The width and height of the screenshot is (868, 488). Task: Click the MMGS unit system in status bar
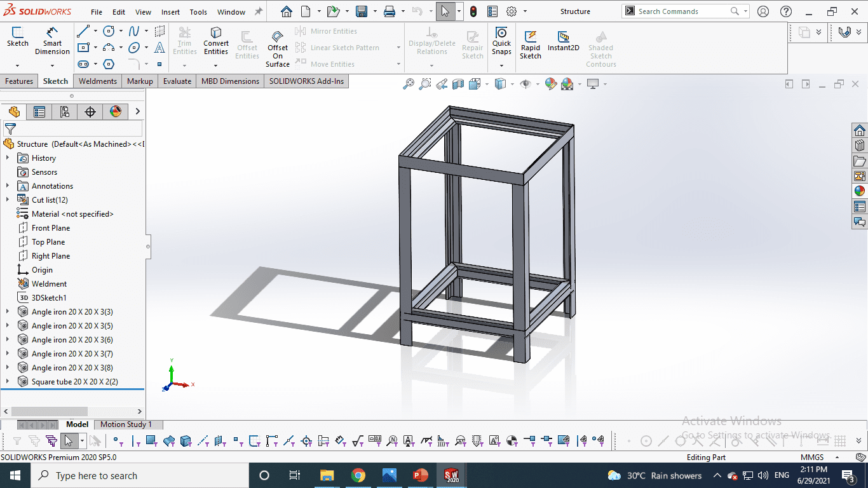tap(812, 457)
